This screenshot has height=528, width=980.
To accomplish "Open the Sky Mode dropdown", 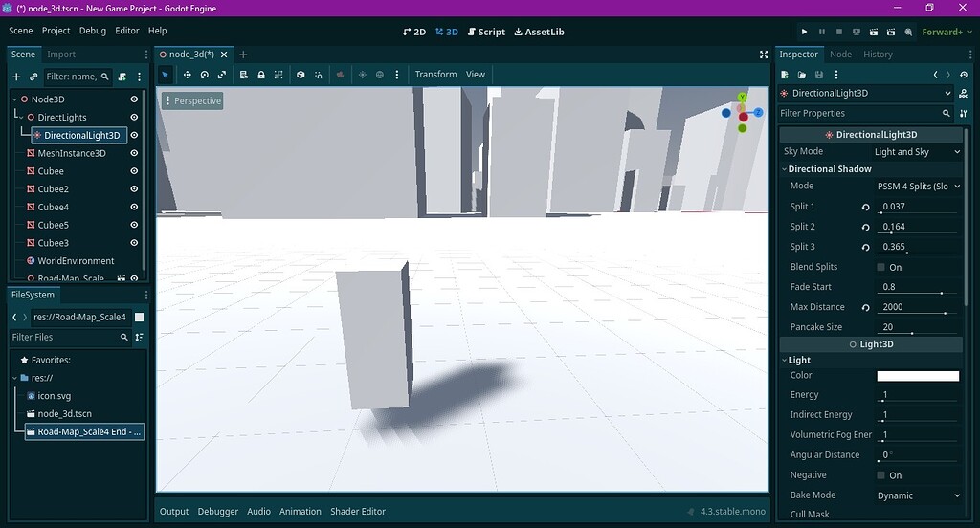I will coord(917,151).
